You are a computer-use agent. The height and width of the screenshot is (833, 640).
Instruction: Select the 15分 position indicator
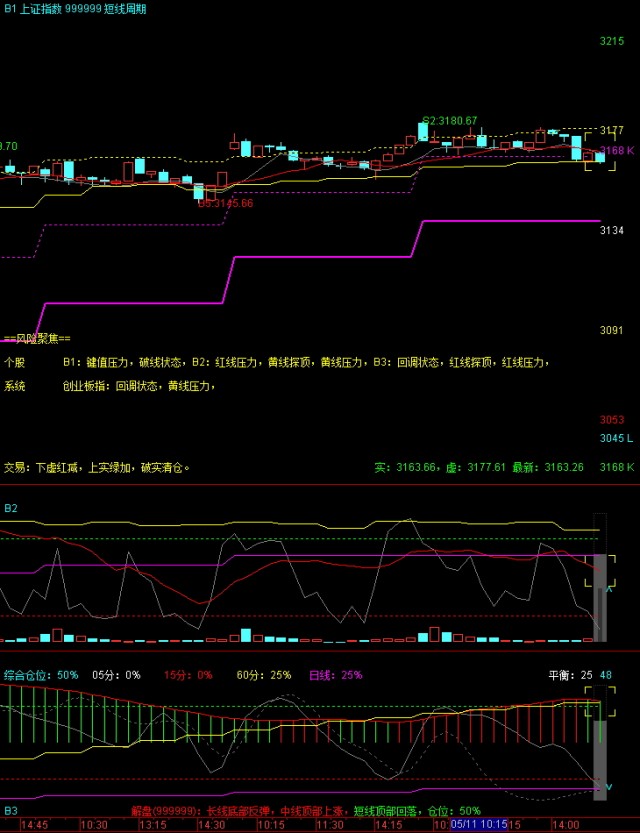tap(188, 675)
